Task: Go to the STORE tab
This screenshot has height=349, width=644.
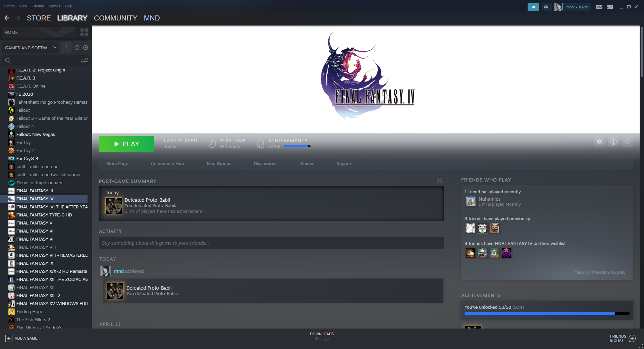Action: pyautogui.click(x=39, y=18)
